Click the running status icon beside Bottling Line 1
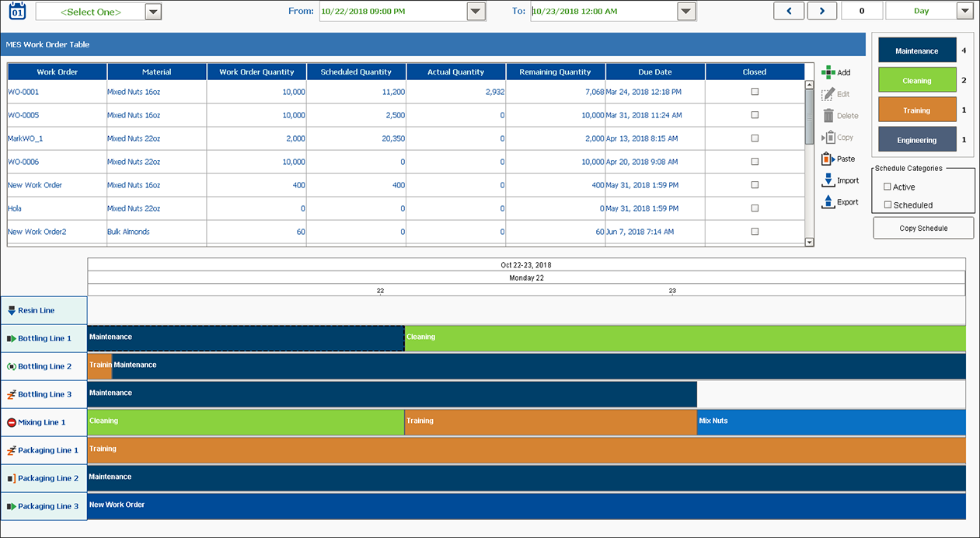This screenshot has height=538, width=980. 9,338
